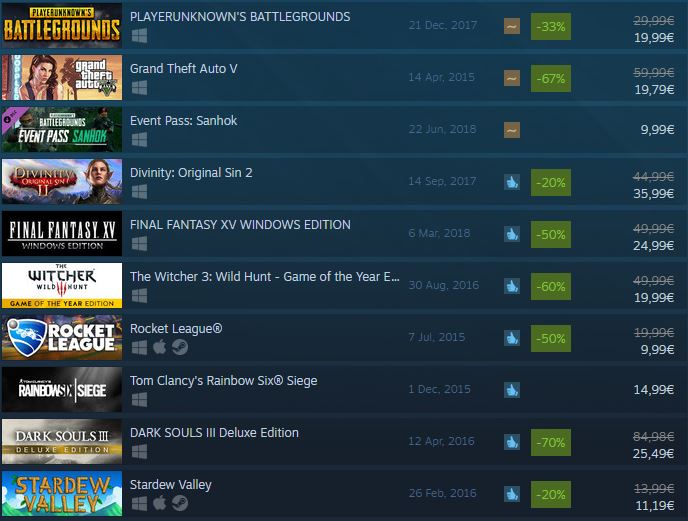Click the Apple platform icon under Rocket League

[x=160, y=347]
